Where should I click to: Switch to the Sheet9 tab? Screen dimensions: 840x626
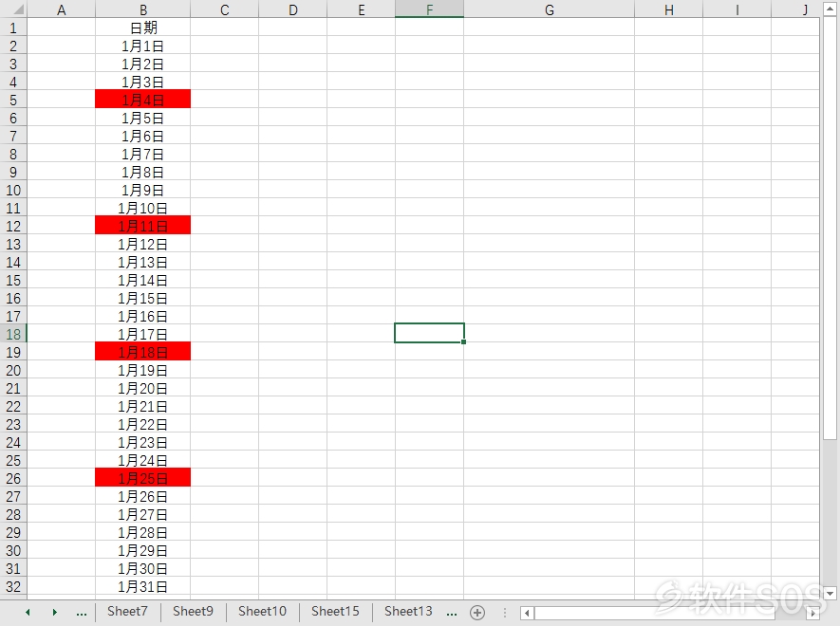pos(193,611)
